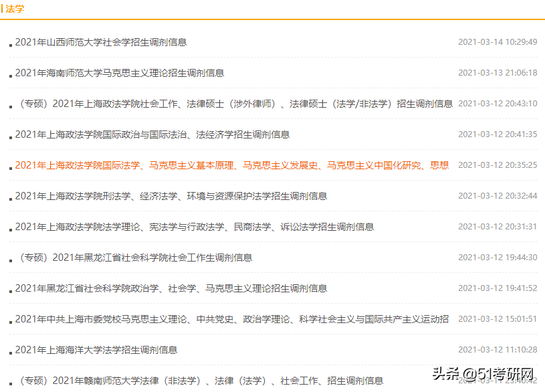Open 上海政法学院刑法学、经济法学 article
545x392 pixels.
[x=172, y=196]
